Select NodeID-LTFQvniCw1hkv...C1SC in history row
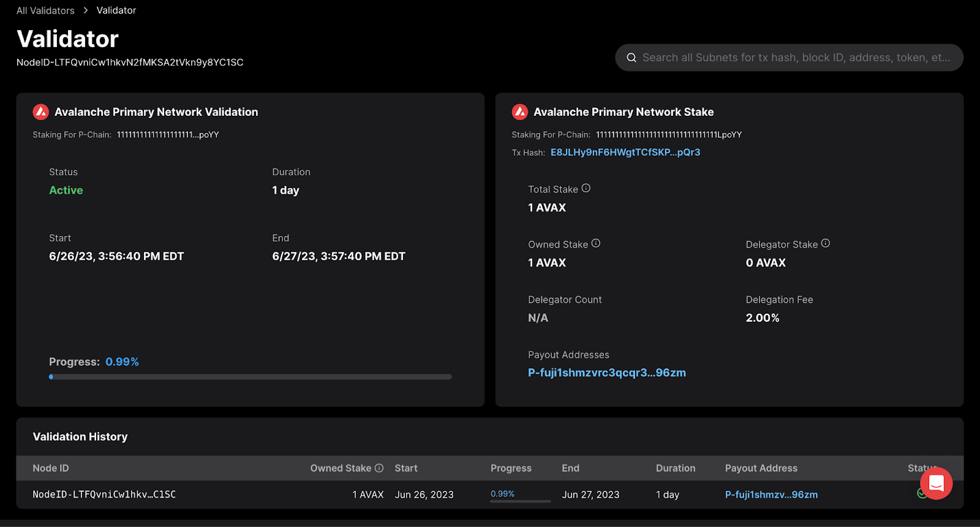Viewport: 980px width, 527px height. tap(104, 495)
